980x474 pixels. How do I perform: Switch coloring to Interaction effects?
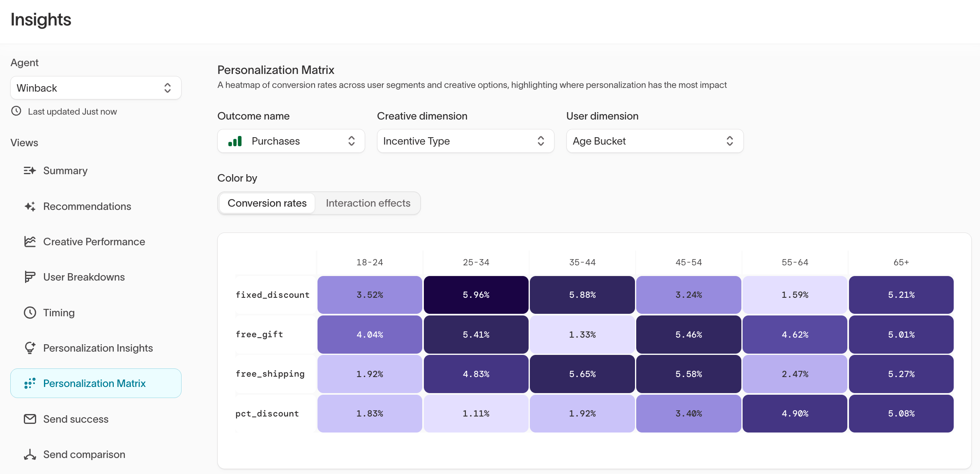click(x=368, y=203)
